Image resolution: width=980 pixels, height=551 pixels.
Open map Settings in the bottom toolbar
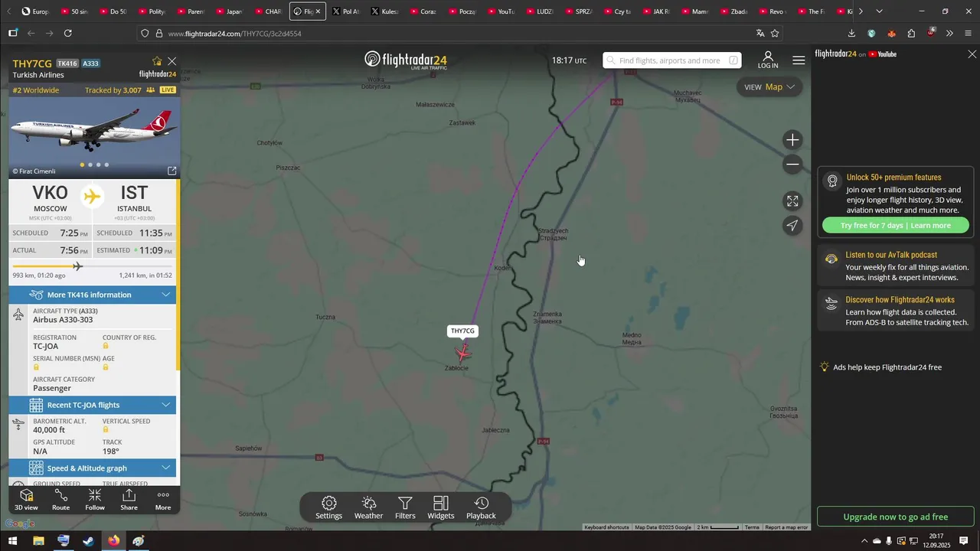click(x=329, y=508)
